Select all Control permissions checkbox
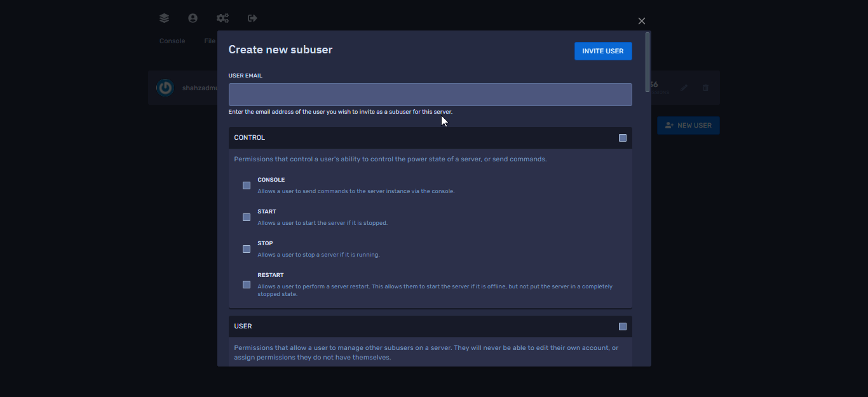Screen dimensions: 868x397 pos(623,138)
